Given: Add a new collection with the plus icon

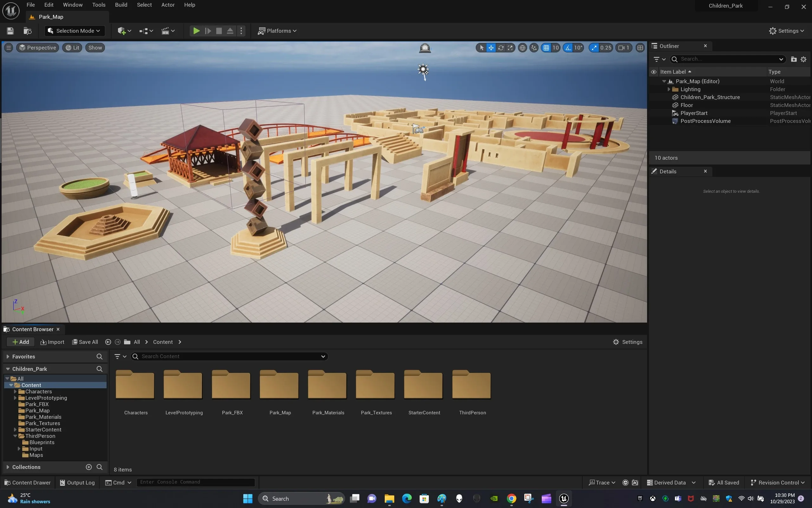Looking at the screenshot, I should pyautogui.click(x=88, y=467).
